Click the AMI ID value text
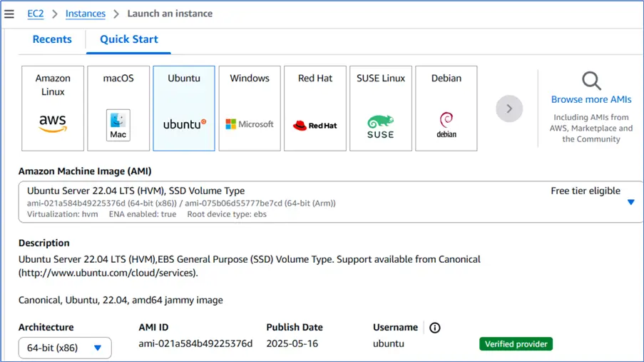This screenshot has height=362, width=644. point(195,343)
